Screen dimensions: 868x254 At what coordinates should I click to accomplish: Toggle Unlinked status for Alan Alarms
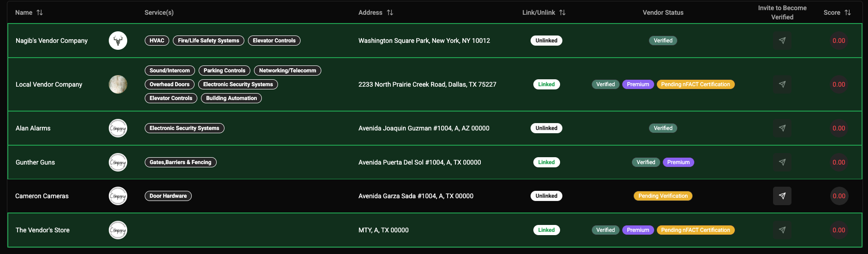click(x=546, y=128)
